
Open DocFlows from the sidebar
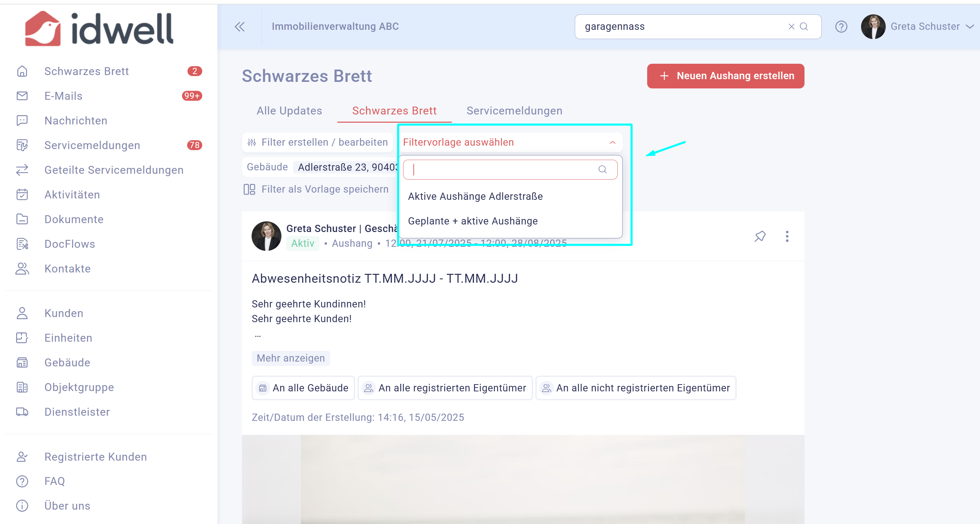70,244
